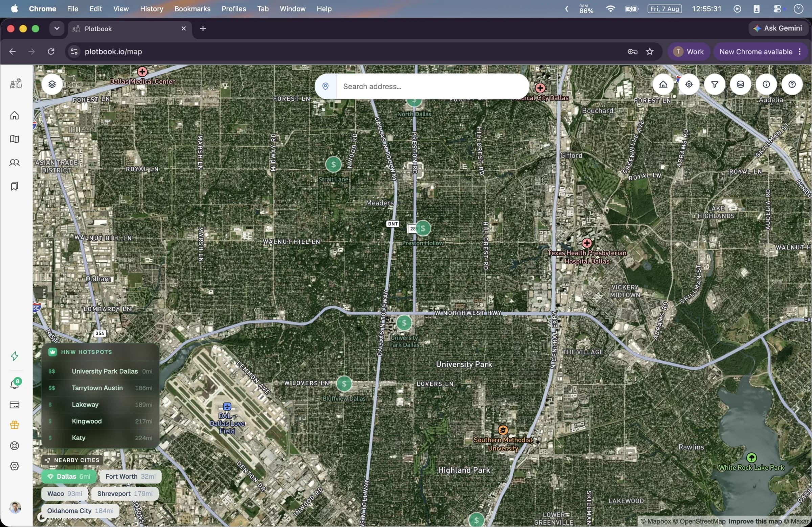Click the Ask Gemini button
This screenshot has width=812, height=527.
[778, 28]
